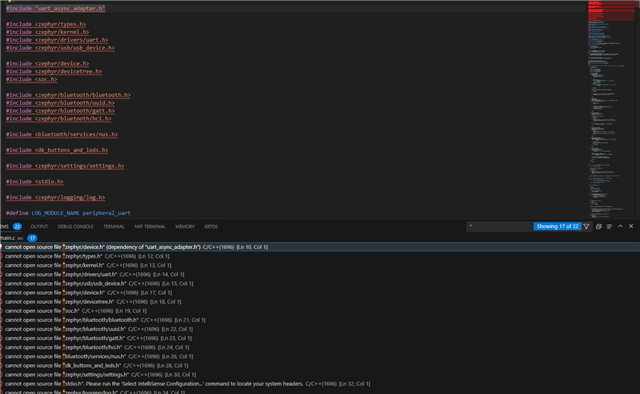Click the code line #include <zephyr/devicetree.h>
The width and height of the screenshot is (640, 394).
point(54,71)
